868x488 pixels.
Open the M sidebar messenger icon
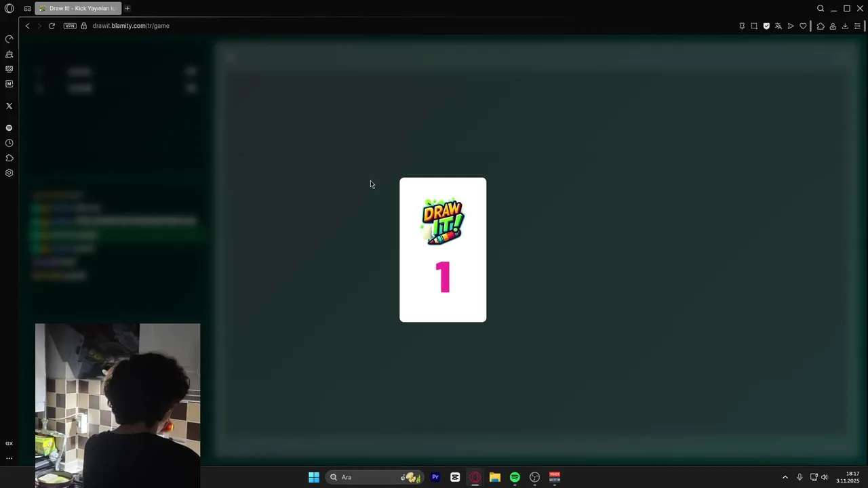pos(9,84)
